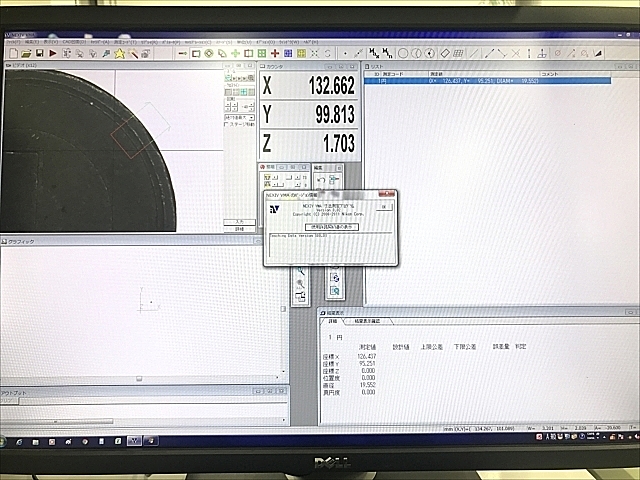Open the ファイル(F) menu
The height and width of the screenshot is (480, 640).
tap(13, 42)
